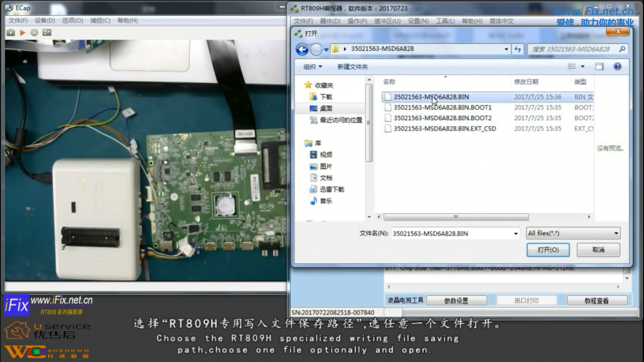Open the blue help question-mark icon
644x362 pixels.
[617, 67]
